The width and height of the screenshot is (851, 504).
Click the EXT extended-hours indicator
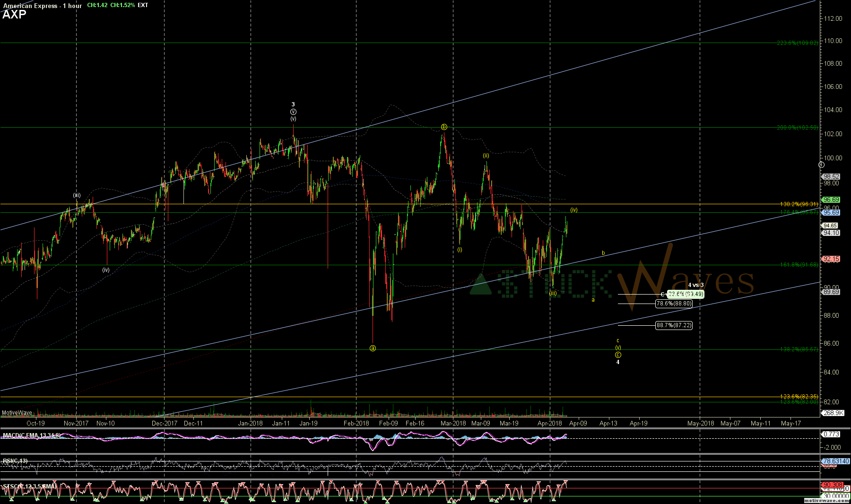pos(143,5)
